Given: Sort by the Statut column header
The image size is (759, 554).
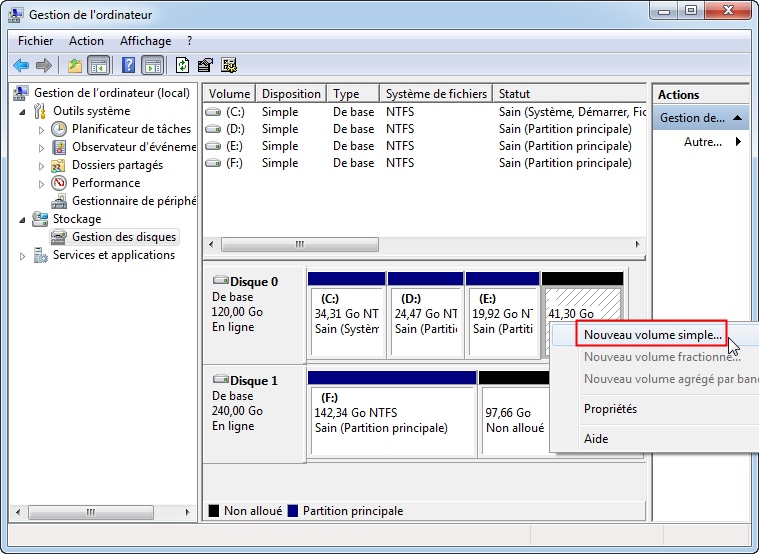Looking at the screenshot, I should pos(569,93).
